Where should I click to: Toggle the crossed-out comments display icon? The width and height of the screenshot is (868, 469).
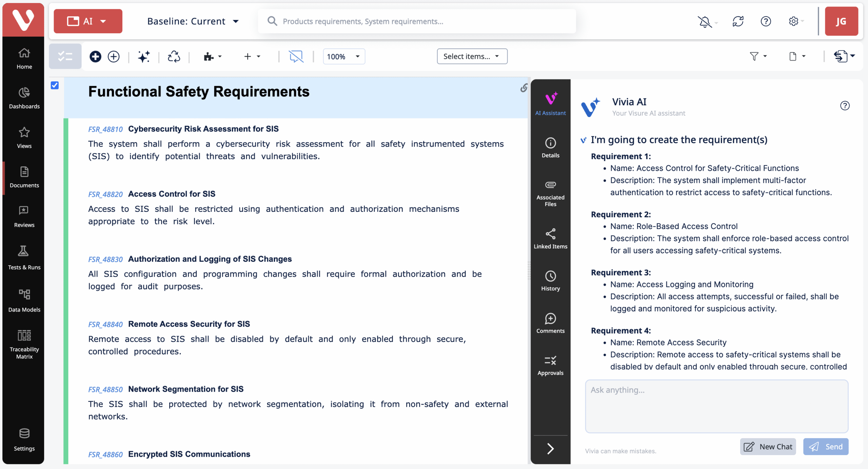(296, 56)
